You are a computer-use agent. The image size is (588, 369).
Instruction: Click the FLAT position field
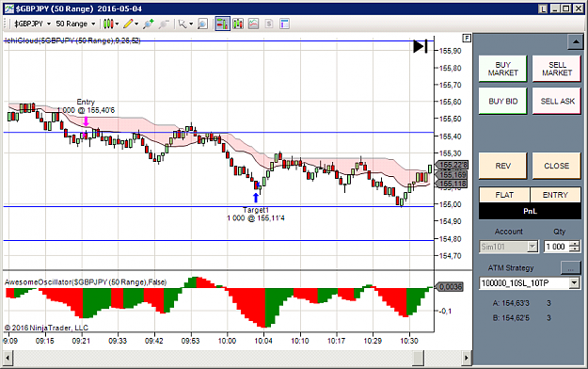(504, 195)
